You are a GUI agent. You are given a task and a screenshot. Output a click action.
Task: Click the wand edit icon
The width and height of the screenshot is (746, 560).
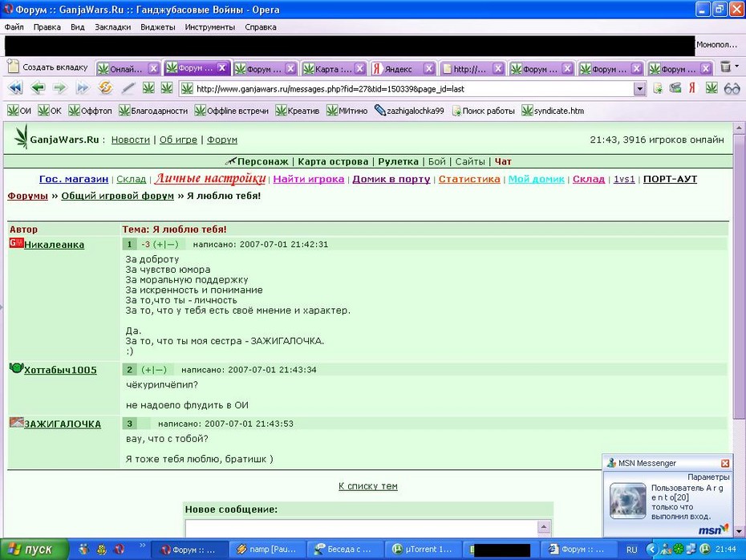(x=128, y=88)
